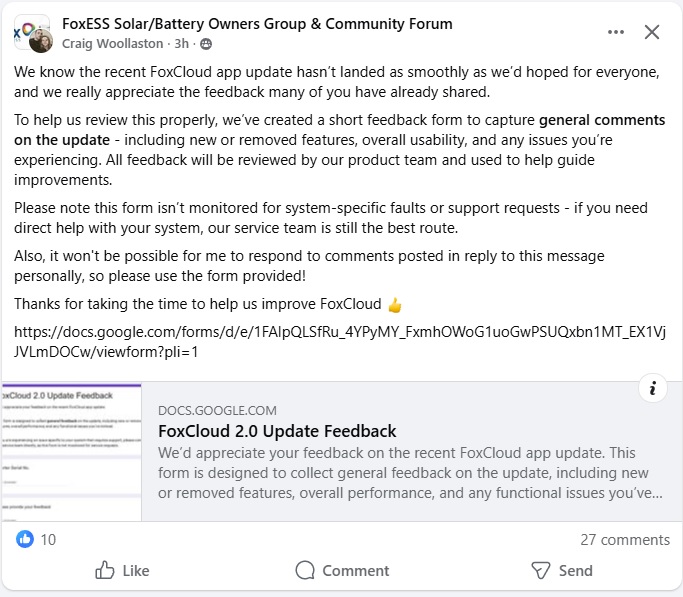Click the Comment button
This screenshot has width=683, height=597.
pyautogui.click(x=342, y=570)
